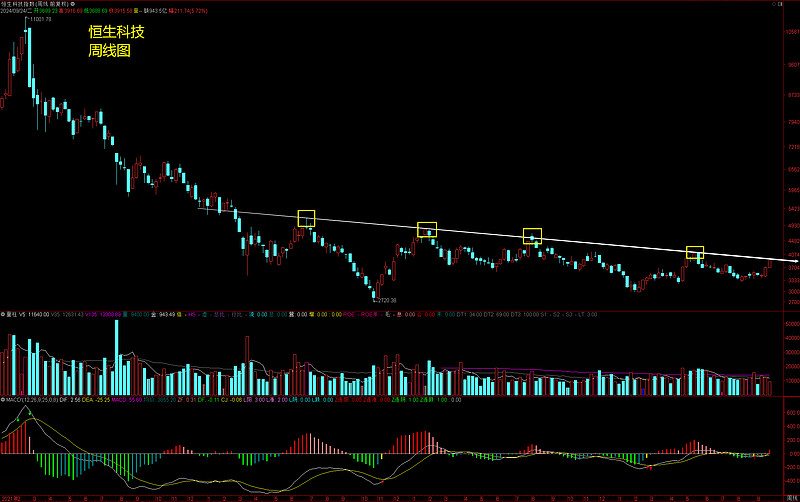This screenshot has height=502, width=800.
Task: Open the MACD indicator settings icon
Action: tap(3, 399)
